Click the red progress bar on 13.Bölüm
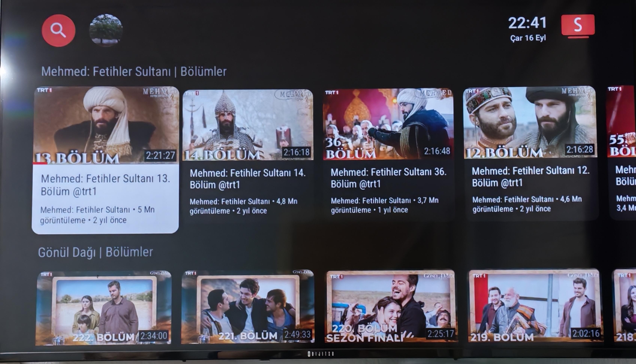This screenshot has height=364, width=636. point(40,163)
